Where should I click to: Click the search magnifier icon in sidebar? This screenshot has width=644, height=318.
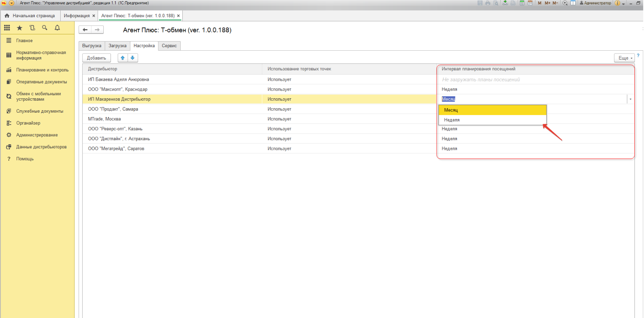click(x=45, y=28)
